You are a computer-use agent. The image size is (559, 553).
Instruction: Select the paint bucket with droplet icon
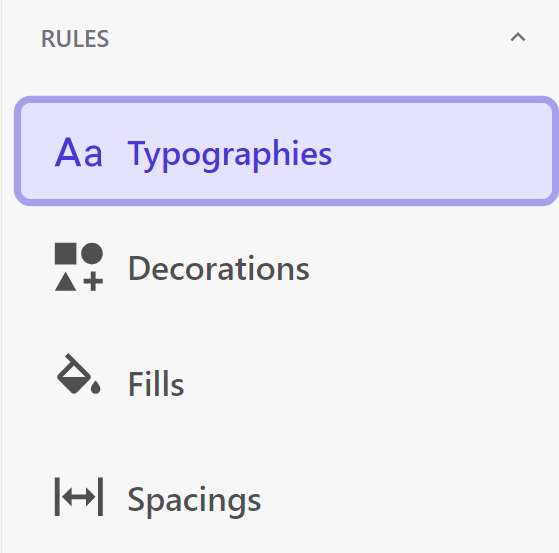tap(79, 374)
